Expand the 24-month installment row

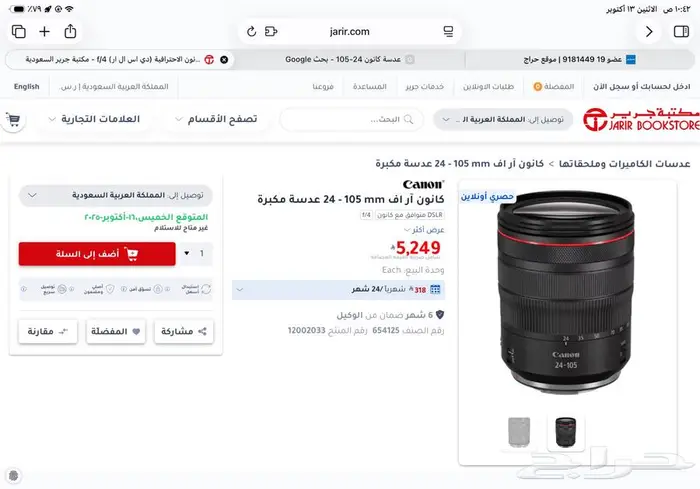point(338,289)
